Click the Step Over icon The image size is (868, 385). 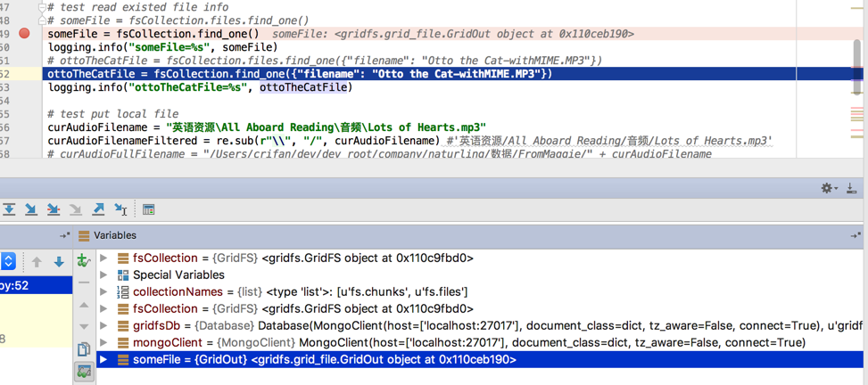click(x=9, y=209)
